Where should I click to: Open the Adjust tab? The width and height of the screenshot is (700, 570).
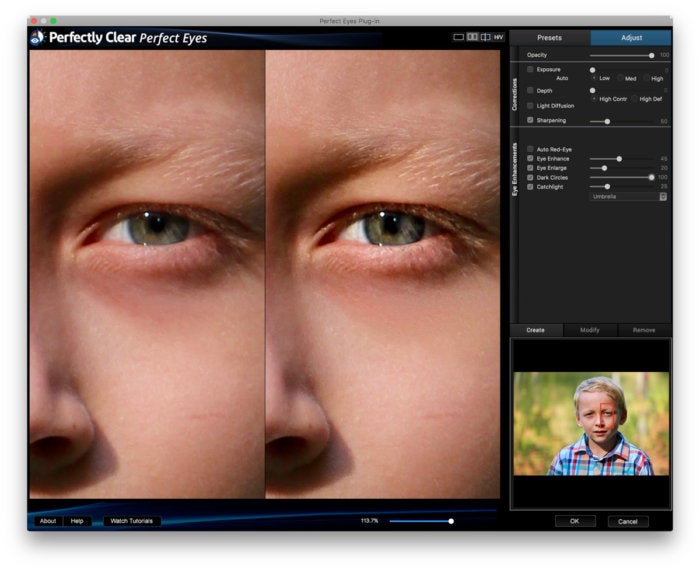(x=631, y=38)
